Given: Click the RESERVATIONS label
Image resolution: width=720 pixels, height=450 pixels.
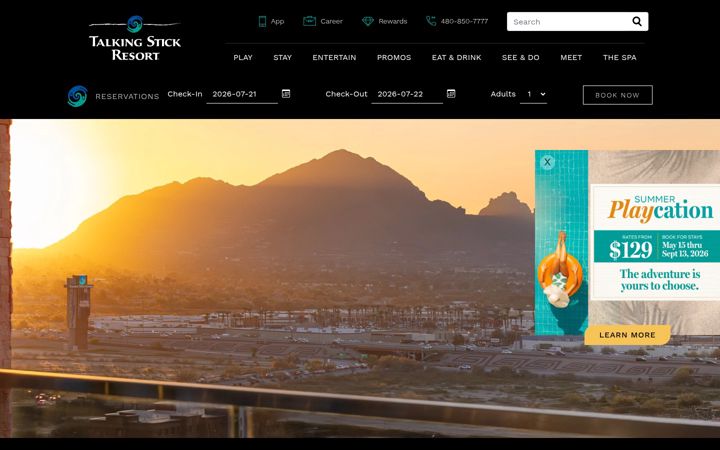Looking at the screenshot, I should tap(127, 96).
